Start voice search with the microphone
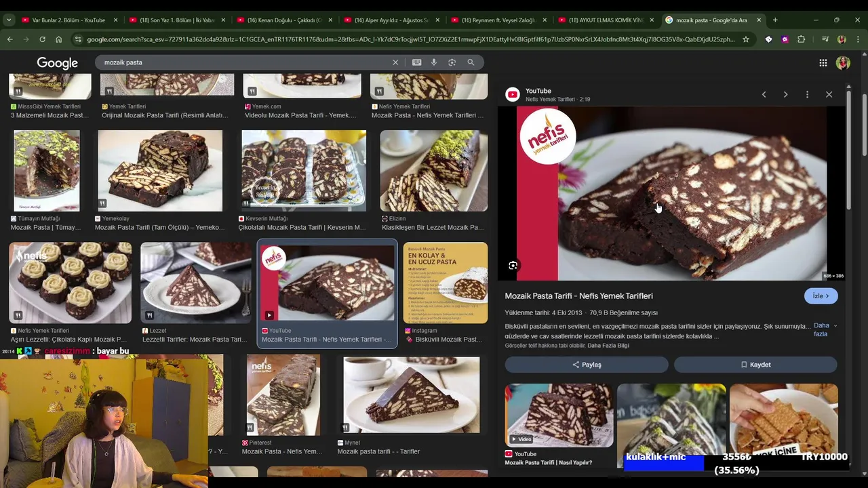Viewport: 868px width, 488px height. (434, 62)
